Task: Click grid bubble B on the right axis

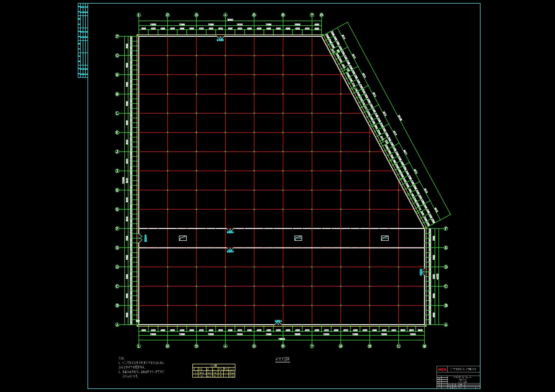Action: (446, 305)
